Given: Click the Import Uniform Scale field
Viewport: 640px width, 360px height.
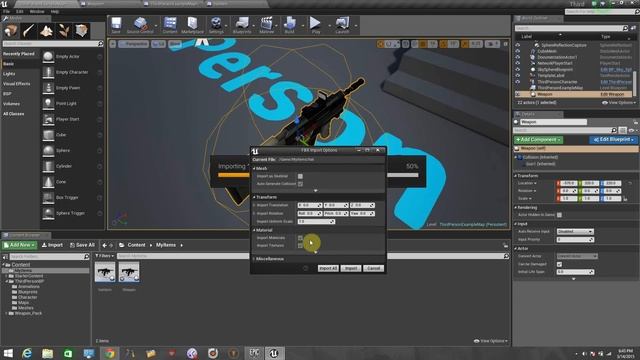Looking at the screenshot, I should [x=316, y=221].
